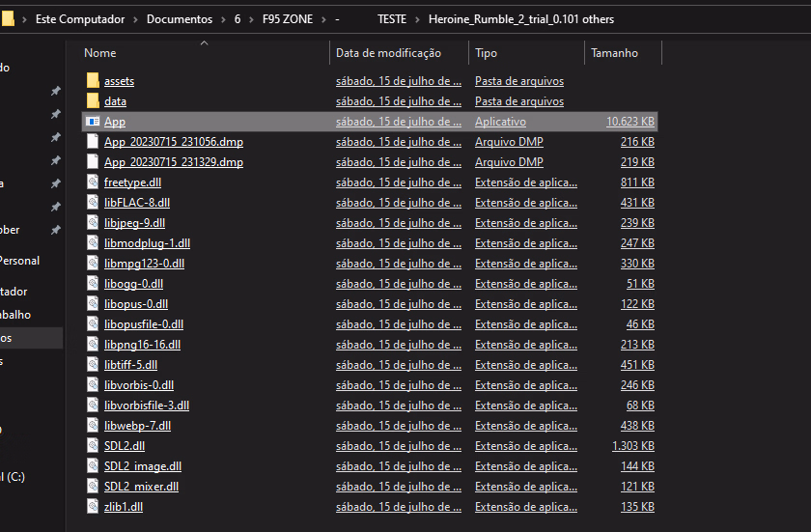Open the data folder icon
This screenshot has width=811, height=532.
coord(93,100)
